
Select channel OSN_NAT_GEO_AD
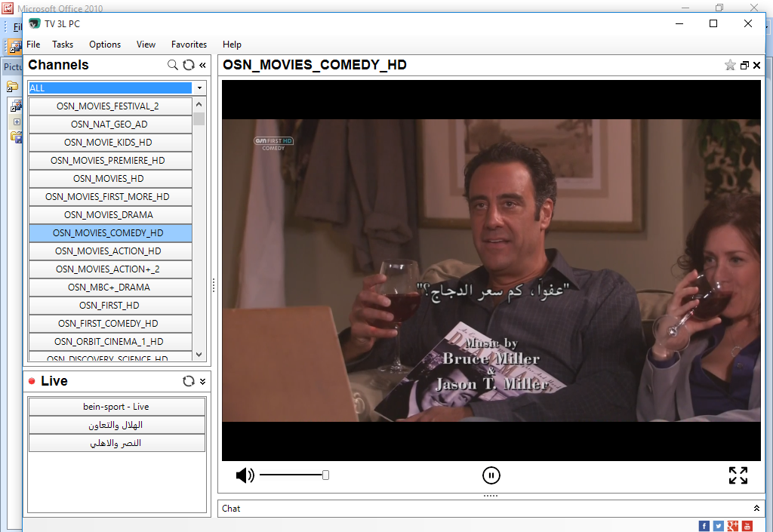click(x=110, y=125)
